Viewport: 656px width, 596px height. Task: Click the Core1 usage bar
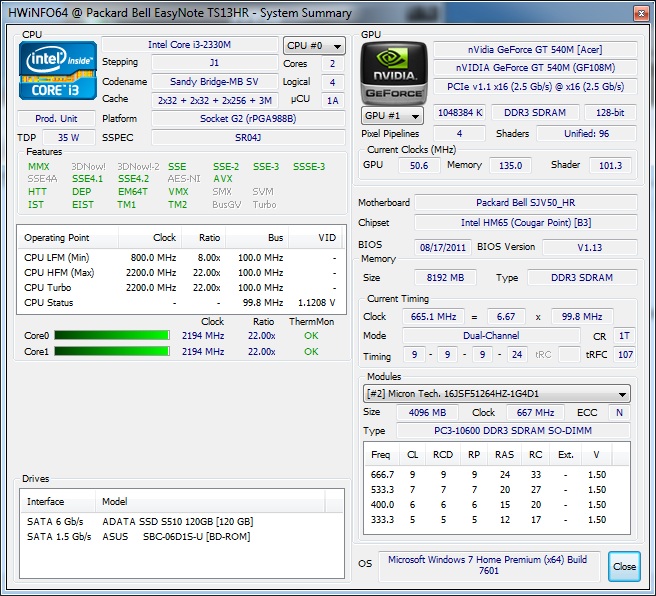point(112,351)
